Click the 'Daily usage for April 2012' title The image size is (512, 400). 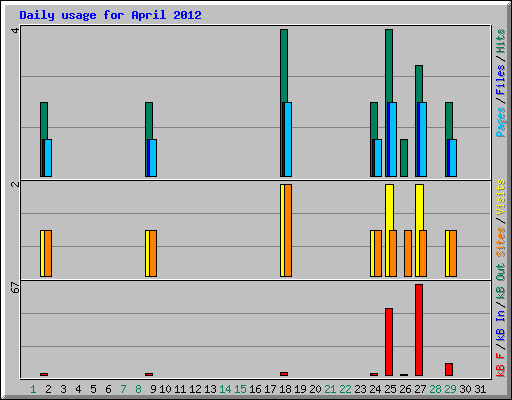(x=110, y=15)
